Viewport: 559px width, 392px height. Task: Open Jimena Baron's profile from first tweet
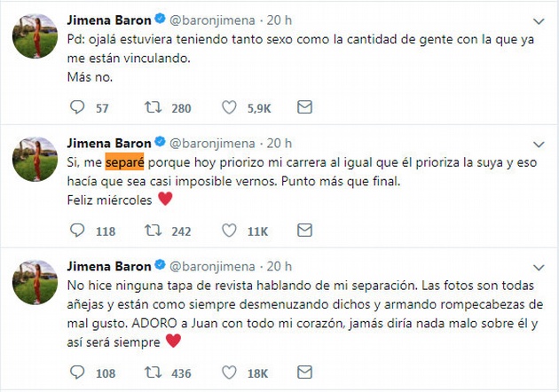pyautogui.click(x=110, y=20)
